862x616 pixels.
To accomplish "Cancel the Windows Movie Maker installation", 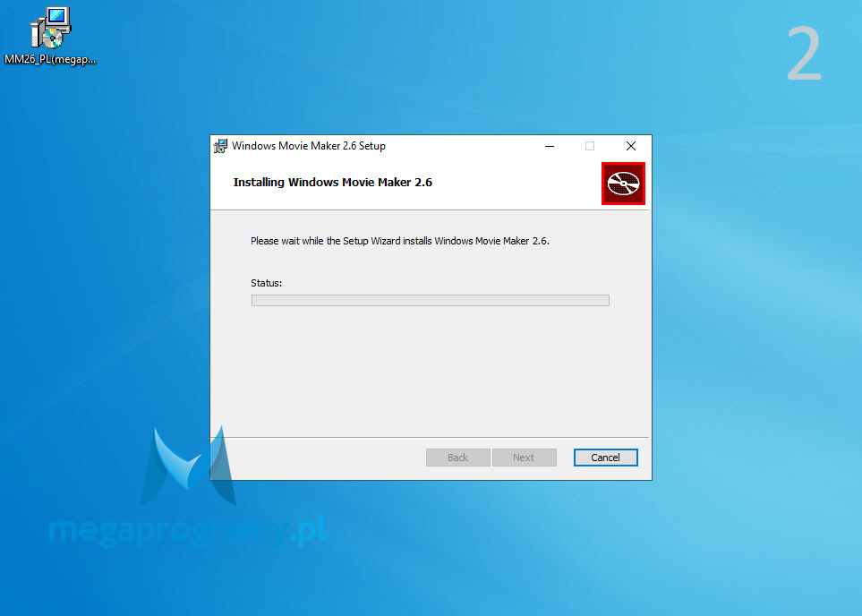I will coord(605,458).
